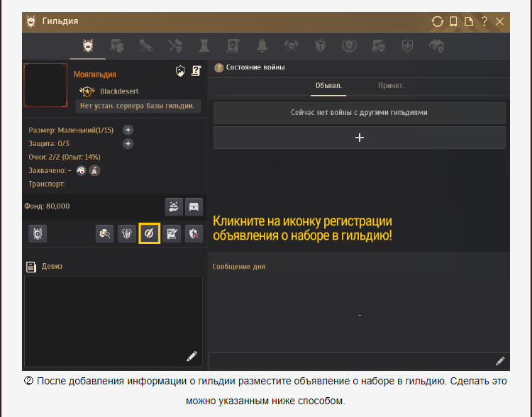The image size is (532, 417).
Task: Open help with the question mark icon
Action: (x=484, y=22)
